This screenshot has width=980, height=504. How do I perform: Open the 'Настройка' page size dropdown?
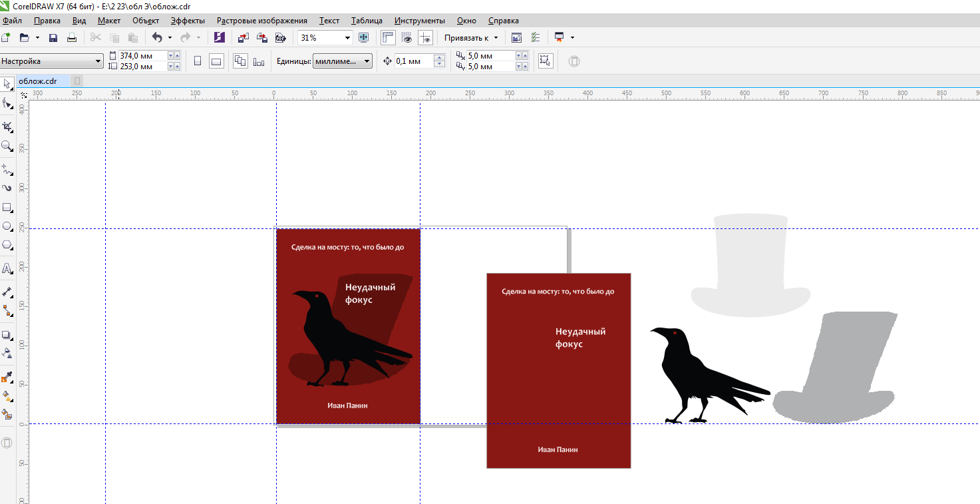point(98,61)
